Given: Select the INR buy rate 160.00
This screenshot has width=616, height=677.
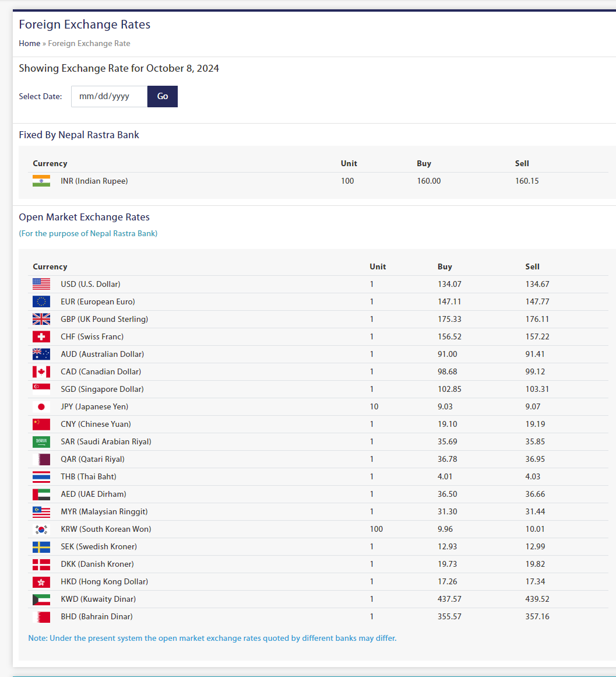Looking at the screenshot, I should 429,181.
